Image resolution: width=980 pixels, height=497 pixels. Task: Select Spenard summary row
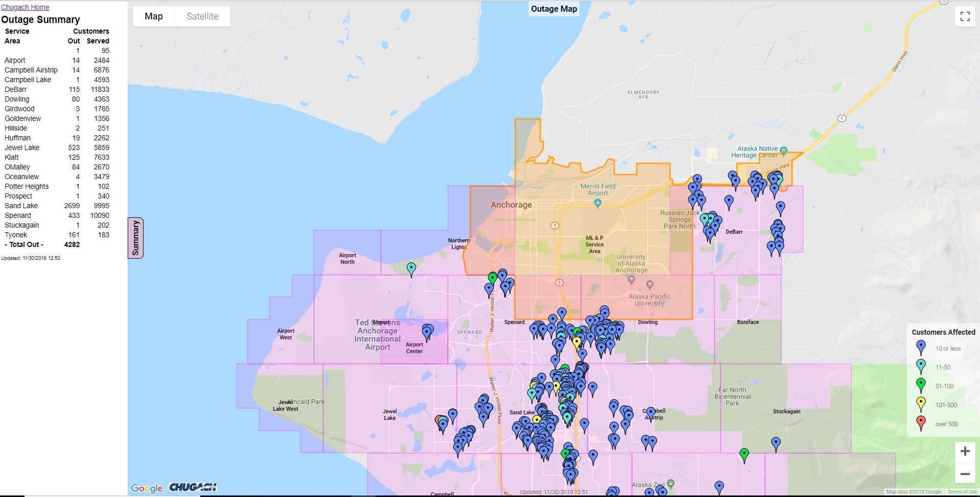point(57,215)
